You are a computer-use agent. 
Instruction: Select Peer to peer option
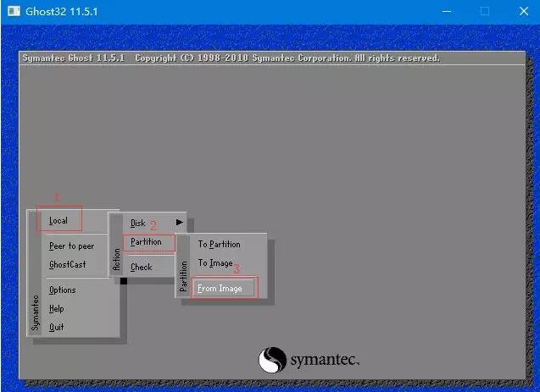[x=71, y=246]
